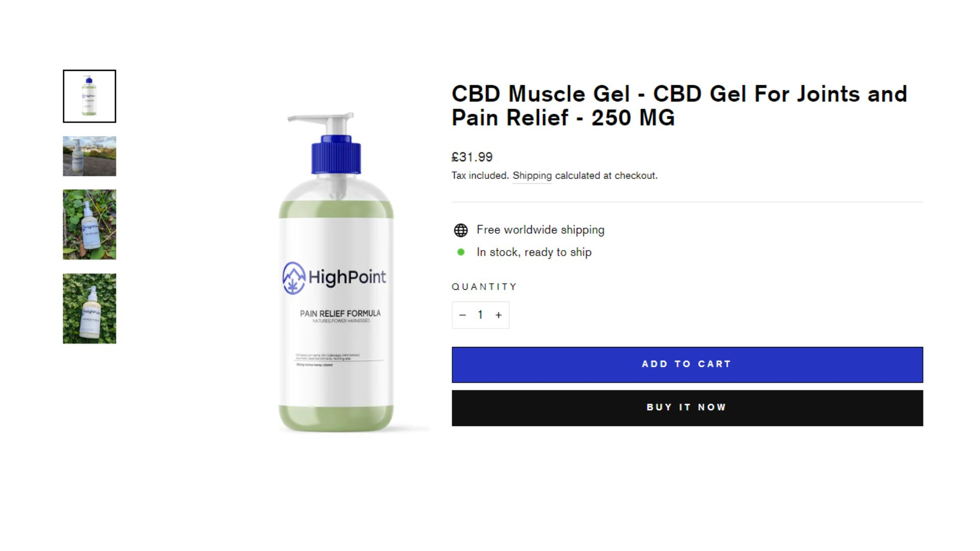Click the main HighPoint bottle product image
Screen dimensions: 980x551
tap(336, 272)
